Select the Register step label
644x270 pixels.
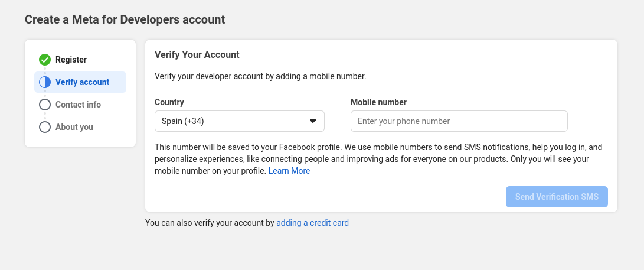(71, 60)
